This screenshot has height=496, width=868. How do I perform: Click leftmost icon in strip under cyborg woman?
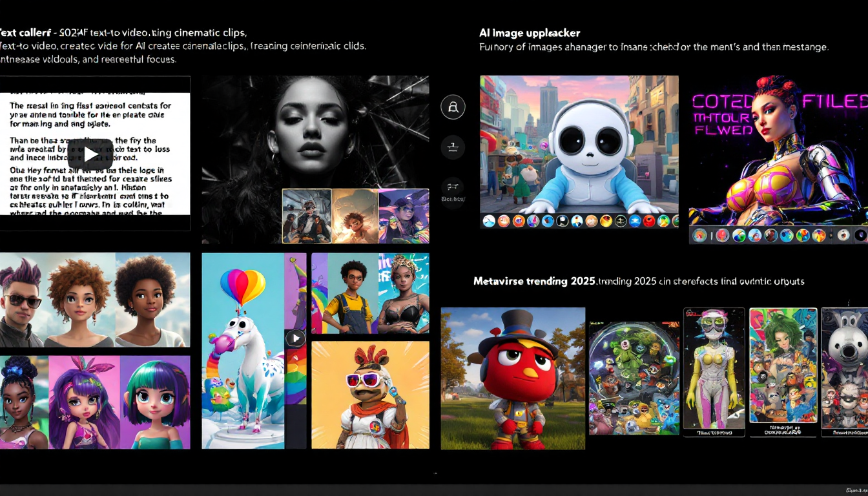(699, 235)
